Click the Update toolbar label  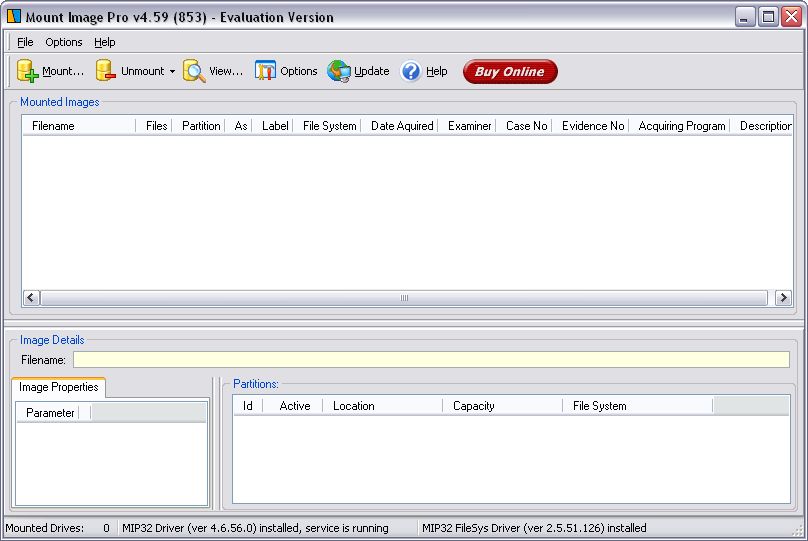(x=372, y=71)
